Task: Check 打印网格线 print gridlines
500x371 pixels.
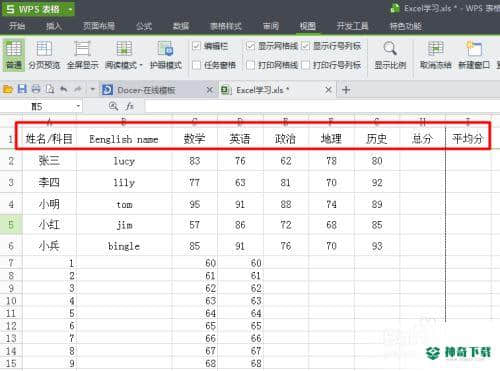Action: (x=250, y=65)
